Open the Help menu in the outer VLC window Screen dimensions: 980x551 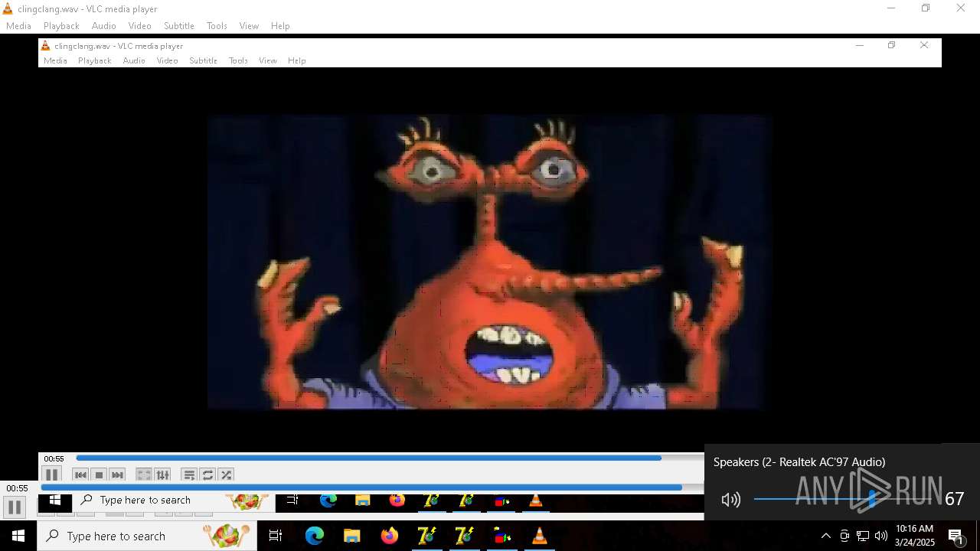(280, 26)
